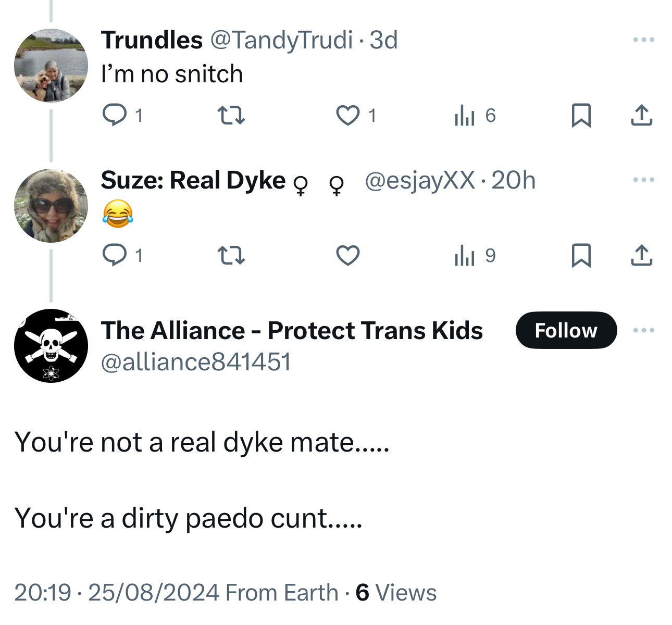Open the @TandyTrudi profile handle
This screenshot has height=625, width=672.
(281, 40)
